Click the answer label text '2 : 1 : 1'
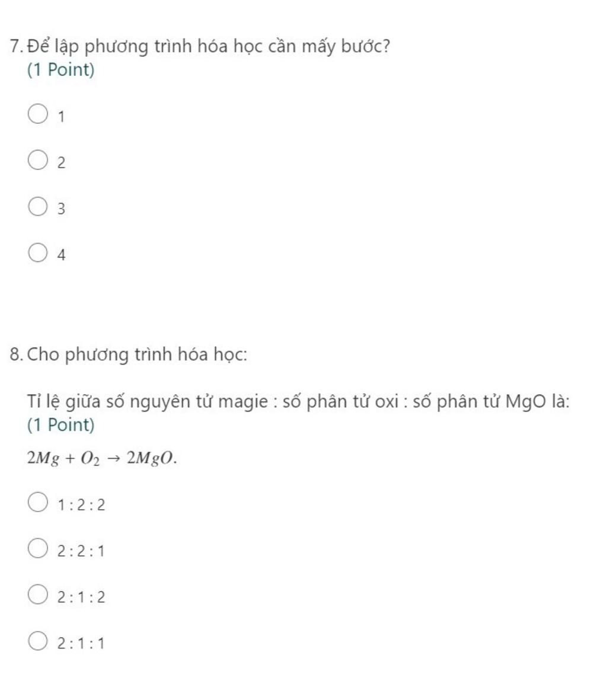The height and width of the screenshot is (700, 607). click(x=81, y=644)
